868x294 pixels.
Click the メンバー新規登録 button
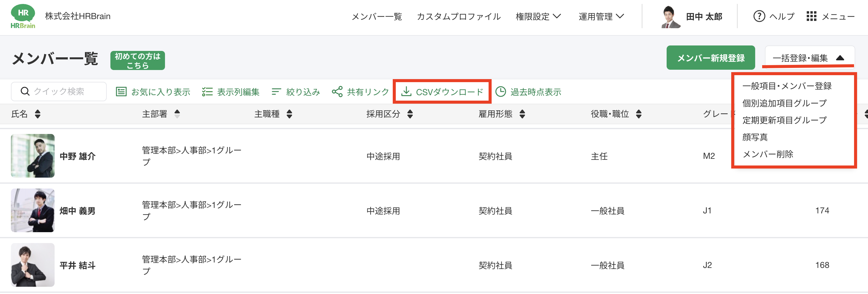(710, 58)
